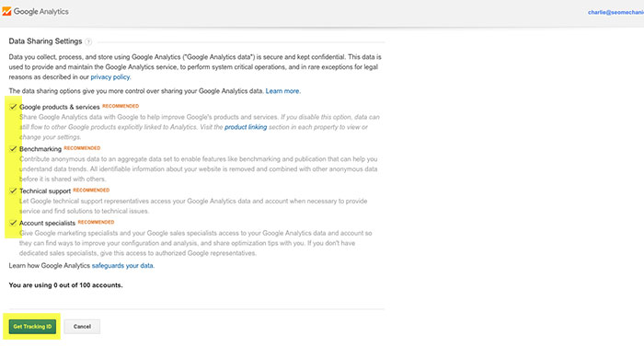
Task: Click the Benchmarking label
Action: (40, 149)
